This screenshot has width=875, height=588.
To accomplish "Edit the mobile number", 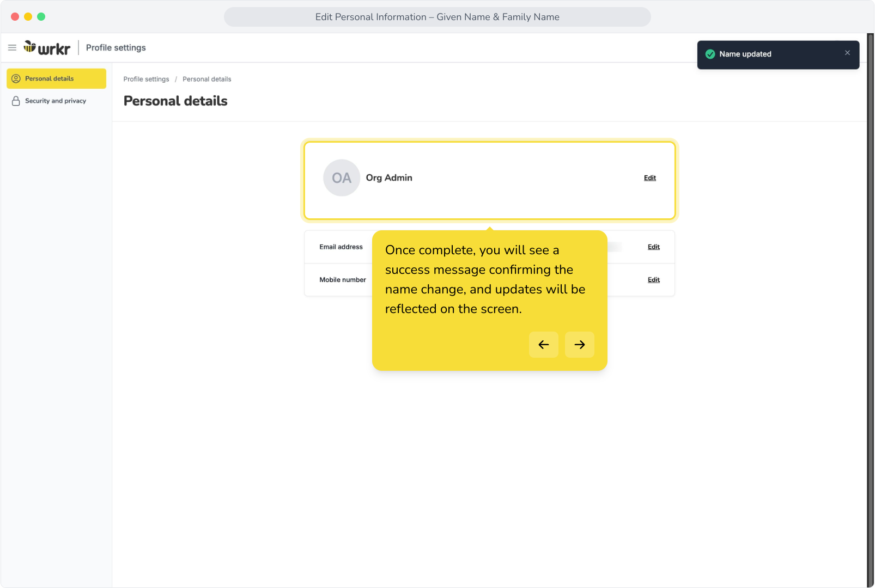I will (653, 280).
